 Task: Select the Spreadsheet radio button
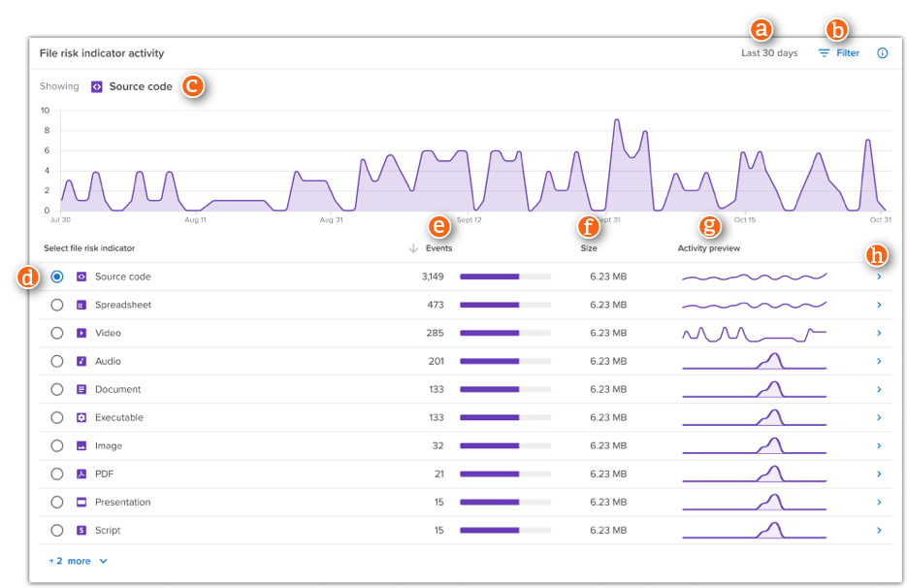pos(57,305)
